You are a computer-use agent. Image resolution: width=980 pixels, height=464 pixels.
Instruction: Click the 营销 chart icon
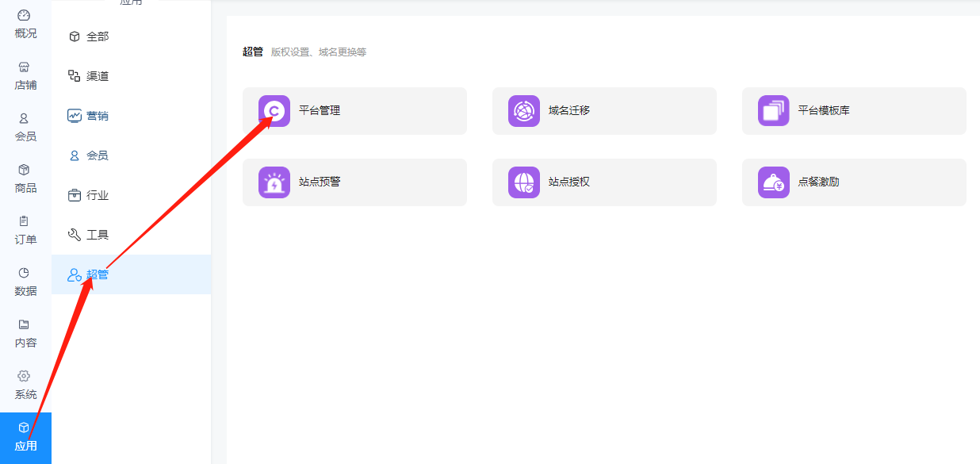pyautogui.click(x=75, y=116)
